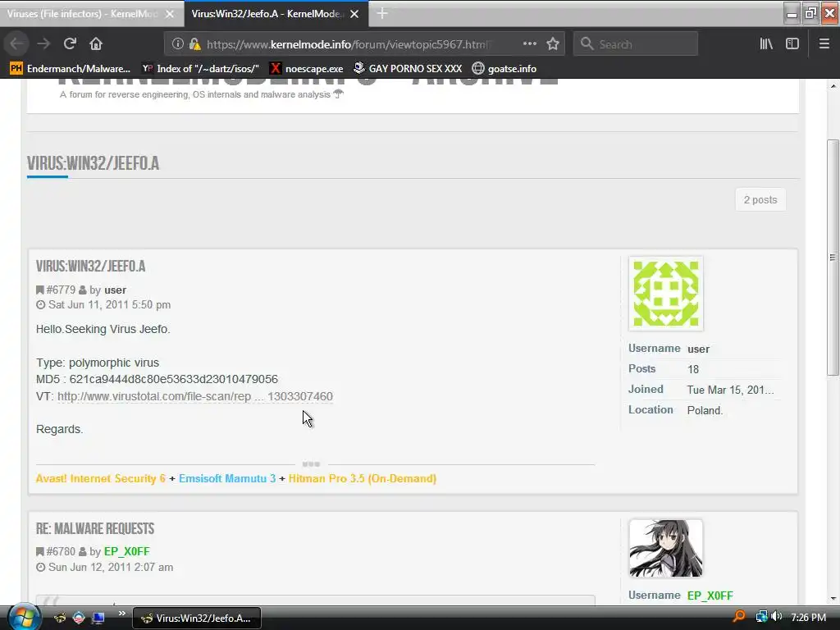
Task: Click the green identicon avatar of user
Action: click(666, 294)
